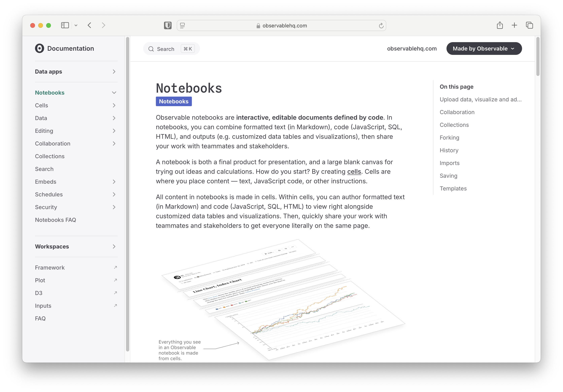The image size is (563, 392).
Task: Follow the cells link in paragraph
Action: click(354, 172)
